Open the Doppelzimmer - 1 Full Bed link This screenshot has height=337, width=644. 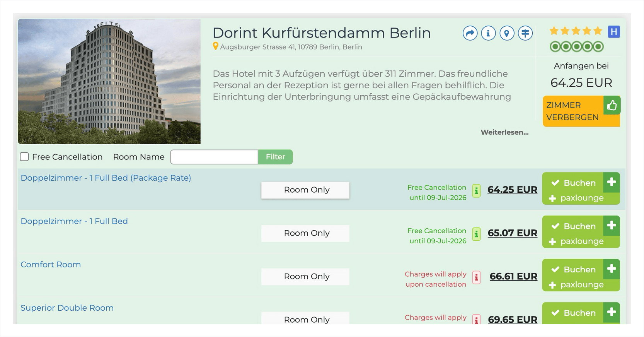74,221
